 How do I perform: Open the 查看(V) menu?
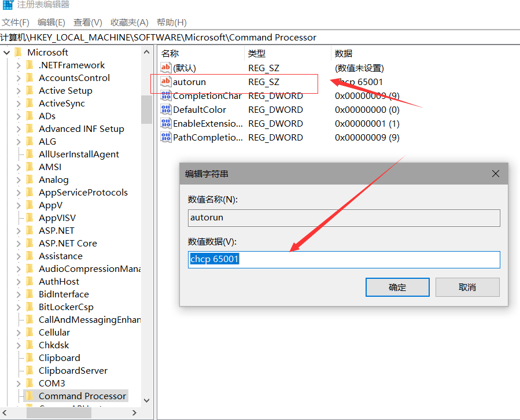(87, 22)
